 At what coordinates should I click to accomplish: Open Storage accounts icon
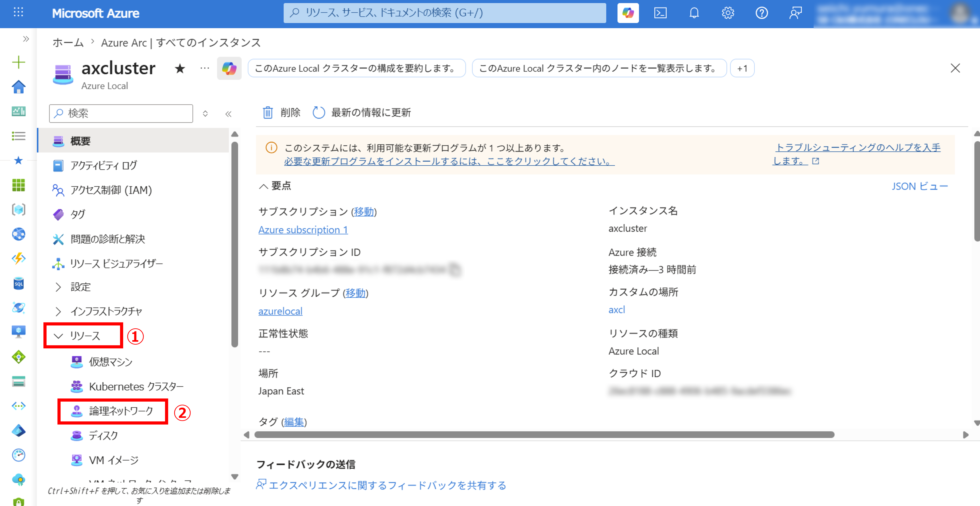(x=18, y=381)
